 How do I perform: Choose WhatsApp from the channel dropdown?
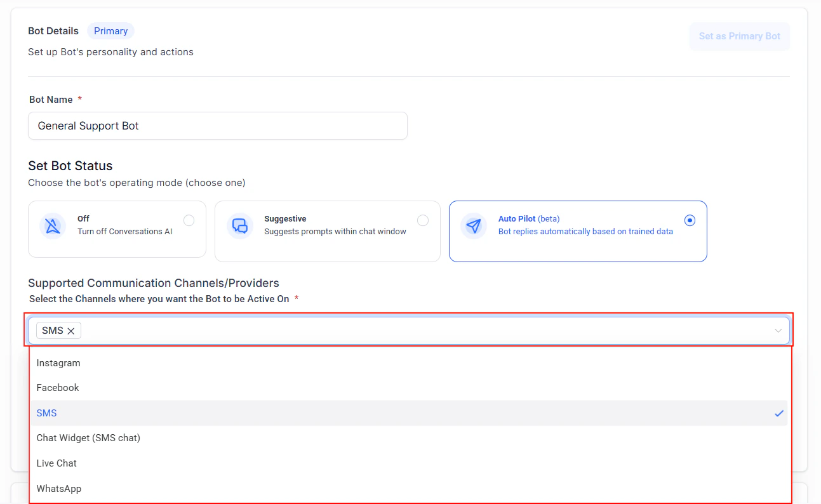pyautogui.click(x=58, y=488)
